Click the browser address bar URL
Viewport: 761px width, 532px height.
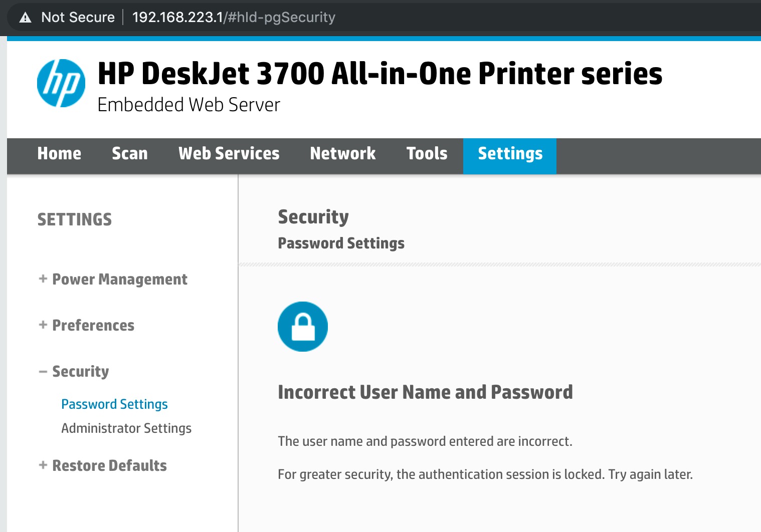click(x=234, y=18)
